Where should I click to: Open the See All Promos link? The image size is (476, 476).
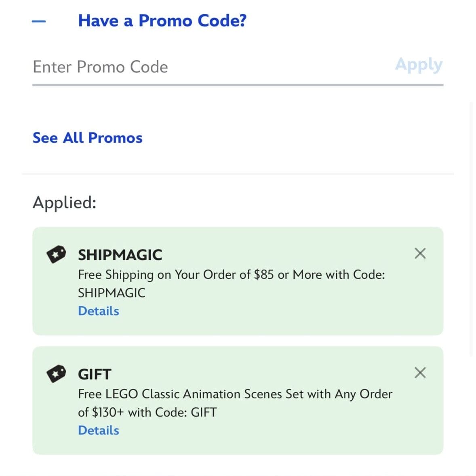pyautogui.click(x=87, y=138)
